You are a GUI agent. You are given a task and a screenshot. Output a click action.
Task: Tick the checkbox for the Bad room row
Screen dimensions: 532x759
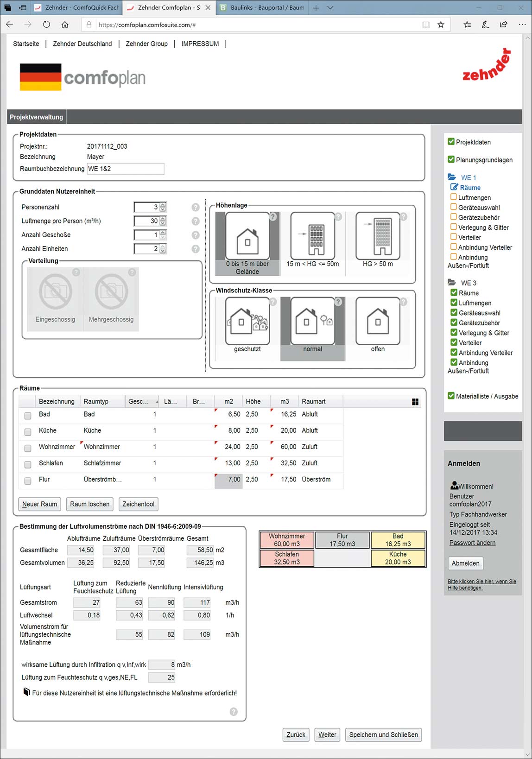coord(28,416)
